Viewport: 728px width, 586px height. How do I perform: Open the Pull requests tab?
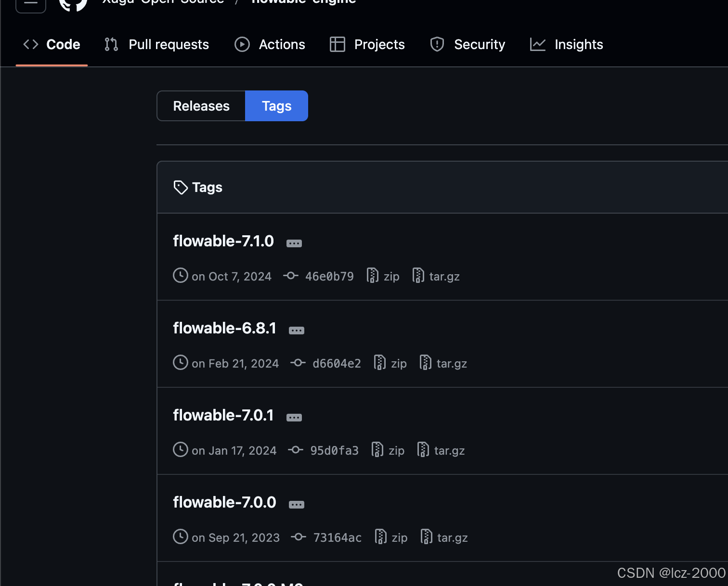click(x=157, y=44)
